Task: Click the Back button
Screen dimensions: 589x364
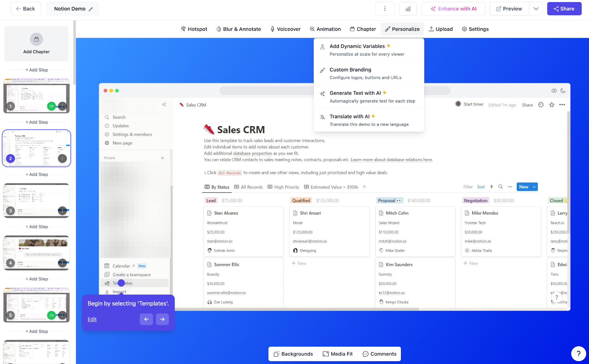Action: (x=26, y=9)
